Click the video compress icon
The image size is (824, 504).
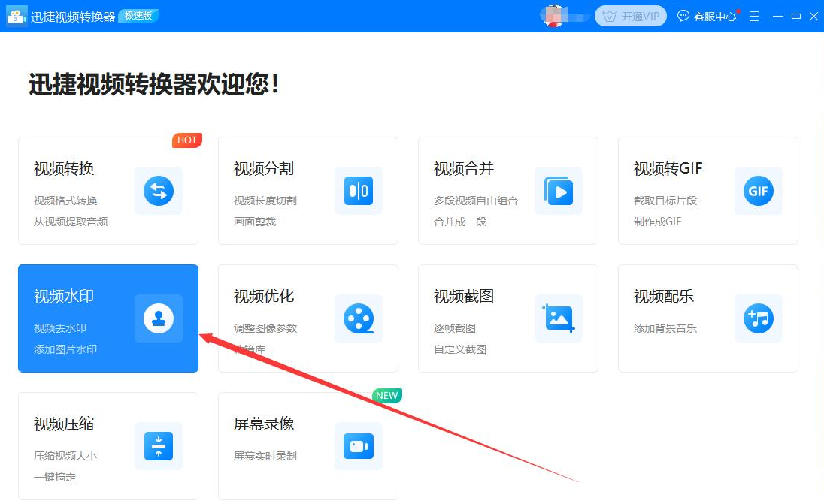[x=159, y=445]
